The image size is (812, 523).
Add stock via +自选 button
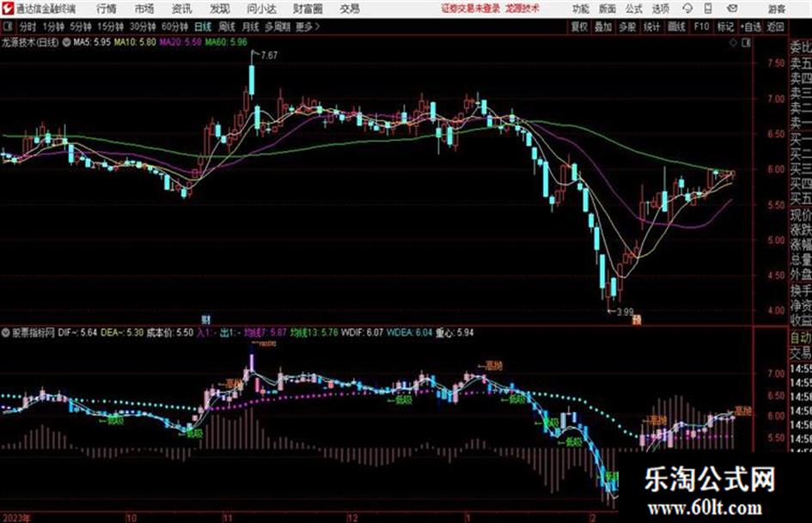[750, 27]
